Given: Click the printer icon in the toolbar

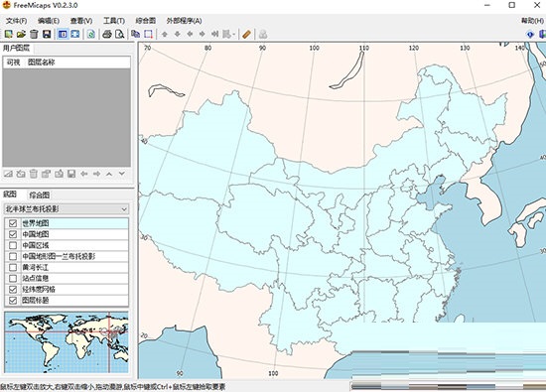Looking at the screenshot, I should pos(107,34).
